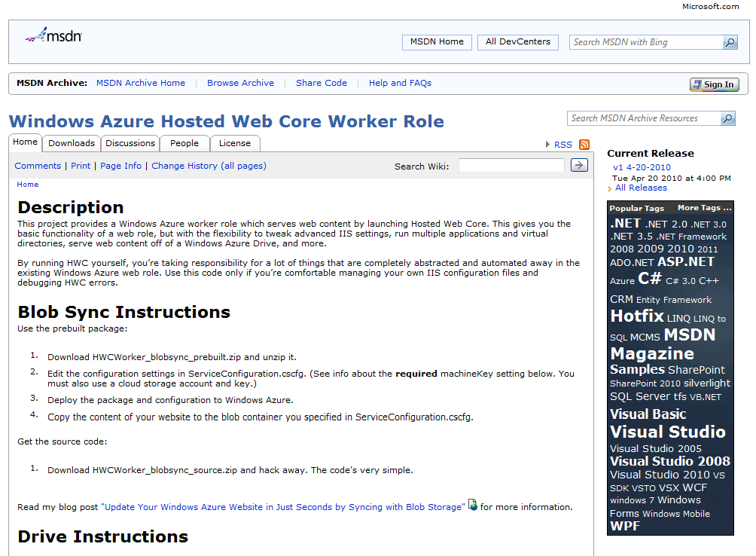Click the Blob Sync Instructions heading
This screenshot has width=756, height=556.
coord(124,312)
